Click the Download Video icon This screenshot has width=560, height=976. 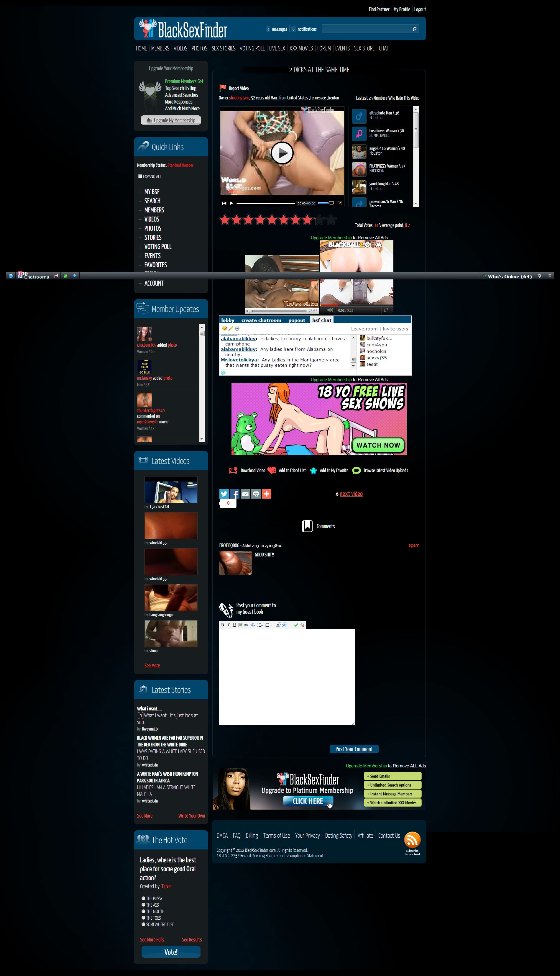[x=233, y=471]
